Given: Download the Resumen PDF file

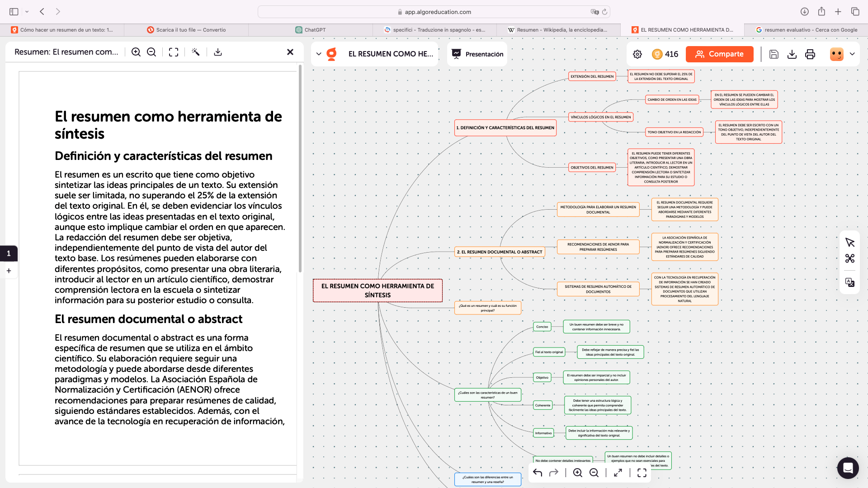Looking at the screenshot, I should click(x=219, y=52).
